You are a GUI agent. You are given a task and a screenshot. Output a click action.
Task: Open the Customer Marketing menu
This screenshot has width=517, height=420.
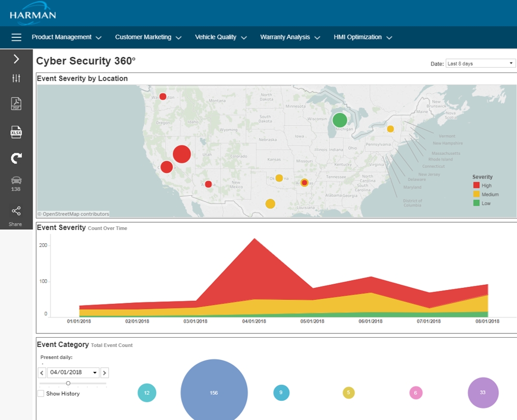[143, 37]
